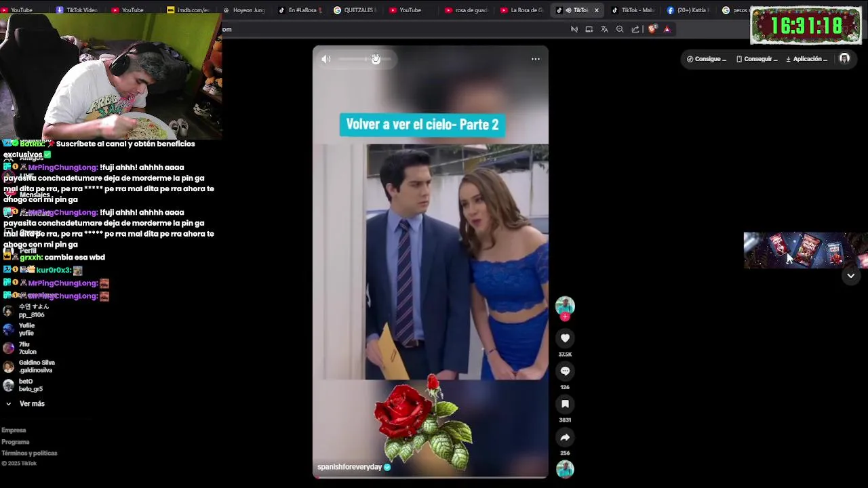868x488 pixels.
Task: Click the Aplicación download button
Action: (x=807, y=59)
